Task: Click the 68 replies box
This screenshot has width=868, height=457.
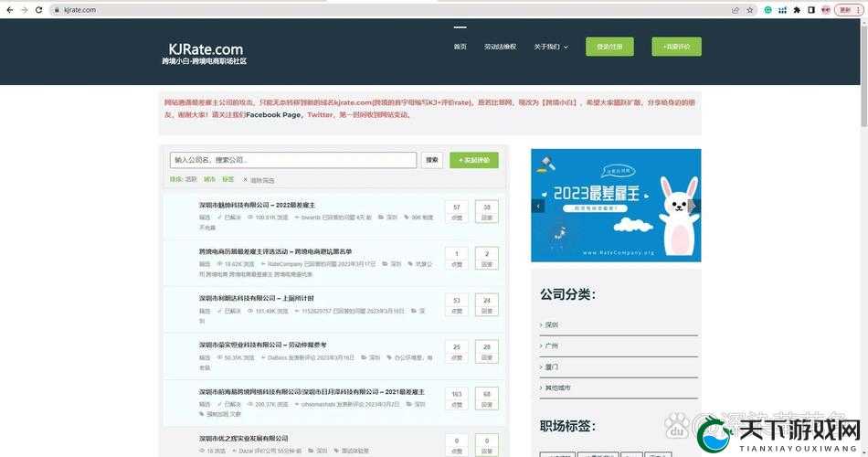Action: pyautogui.click(x=487, y=399)
